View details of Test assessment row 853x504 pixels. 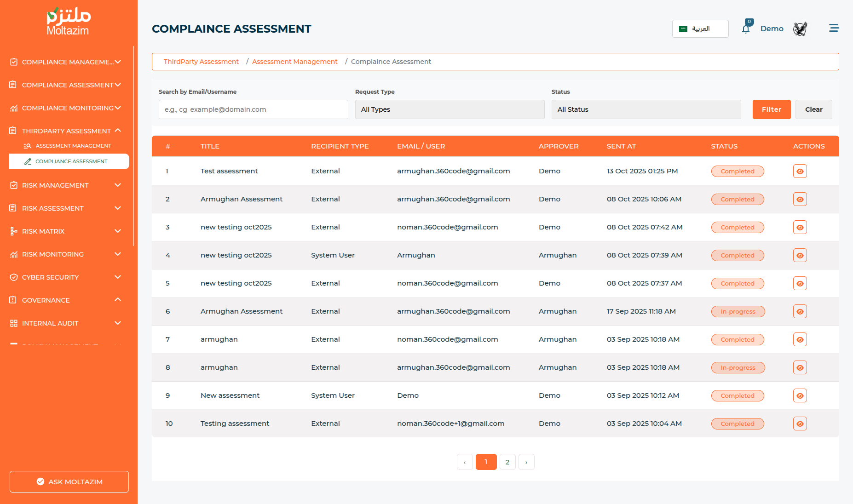800,172
